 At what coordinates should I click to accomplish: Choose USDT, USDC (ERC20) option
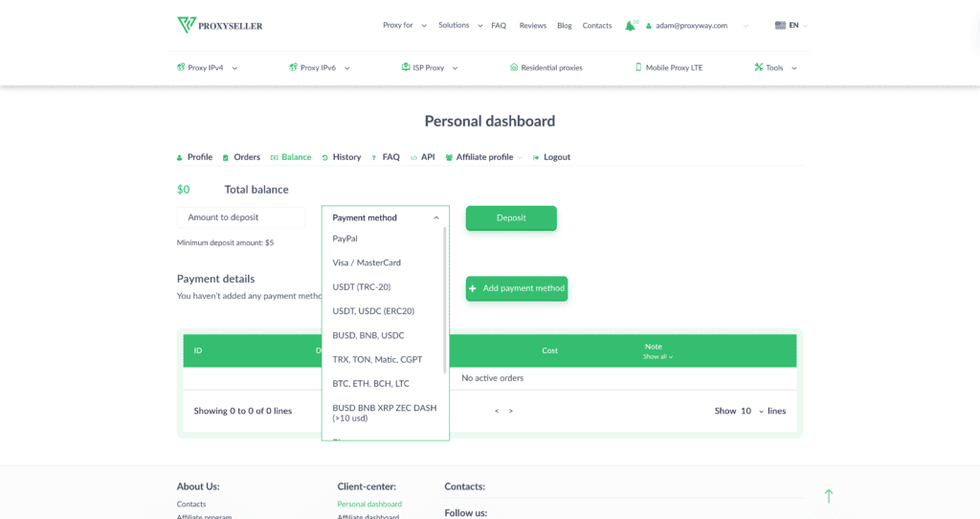[373, 311]
